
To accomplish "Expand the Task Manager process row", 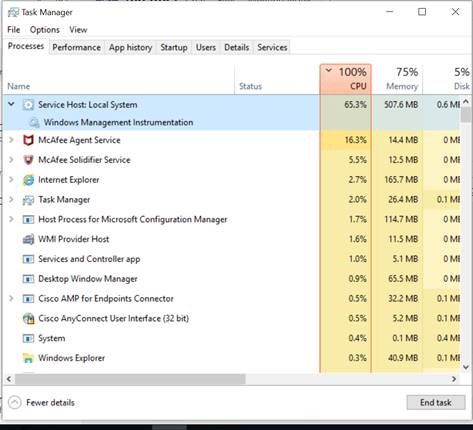I will point(11,200).
